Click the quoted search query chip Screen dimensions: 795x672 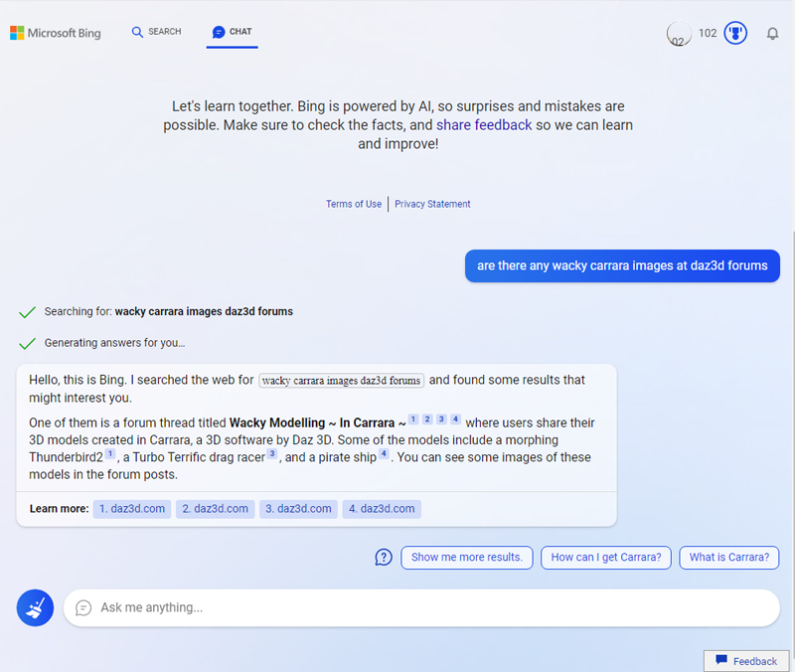[341, 381]
